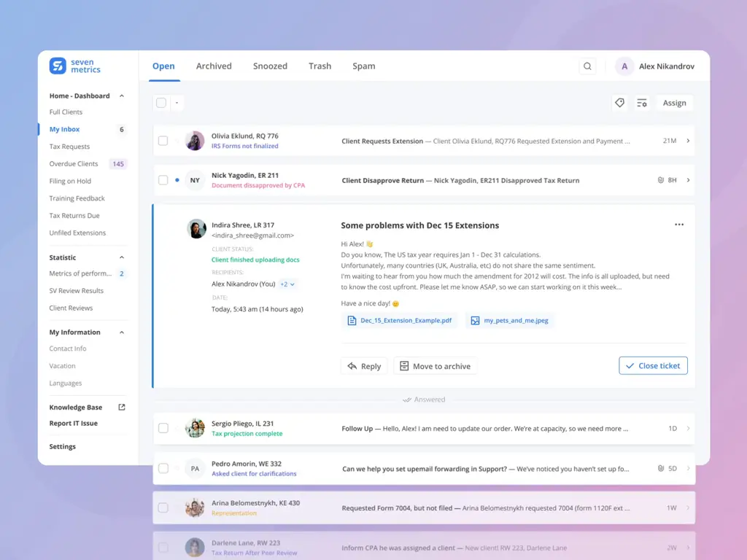Click Alex Nikandrov profile avatar
The image size is (747, 560).
624,66
